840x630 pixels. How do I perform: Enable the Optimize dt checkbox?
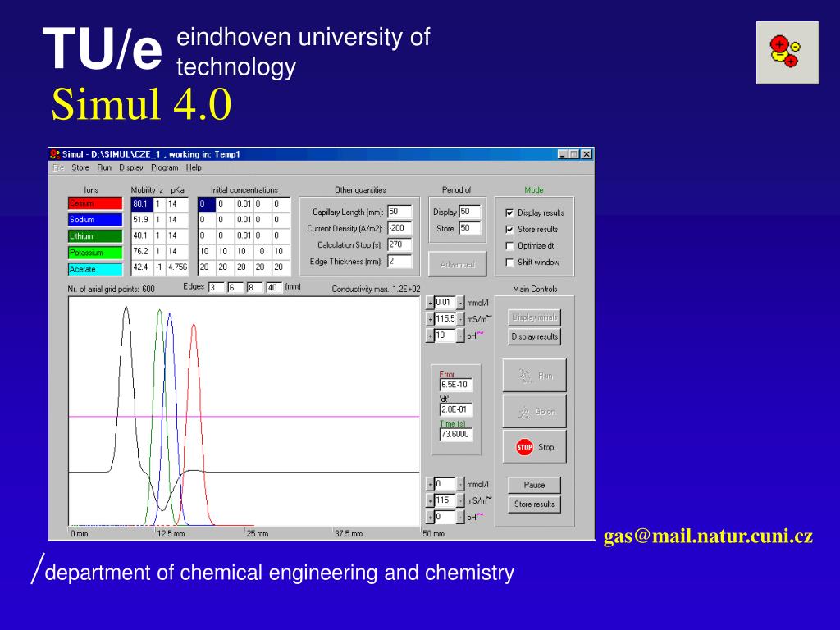tap(509, 246)
